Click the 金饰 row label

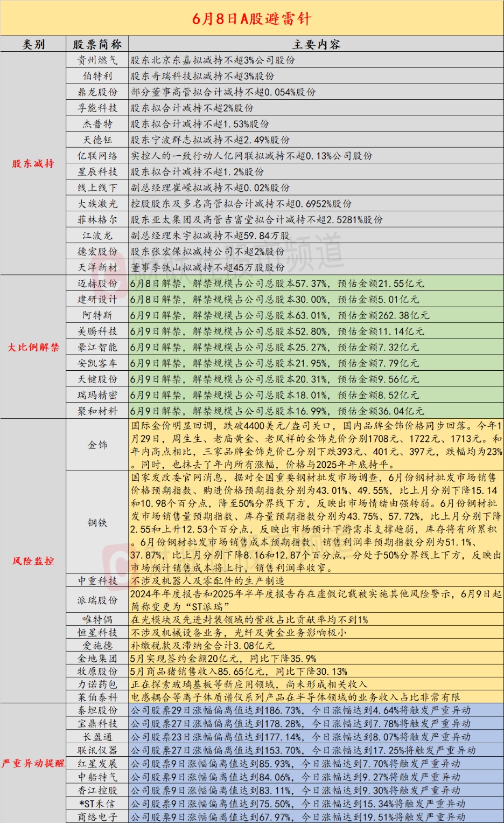(97, 445)
